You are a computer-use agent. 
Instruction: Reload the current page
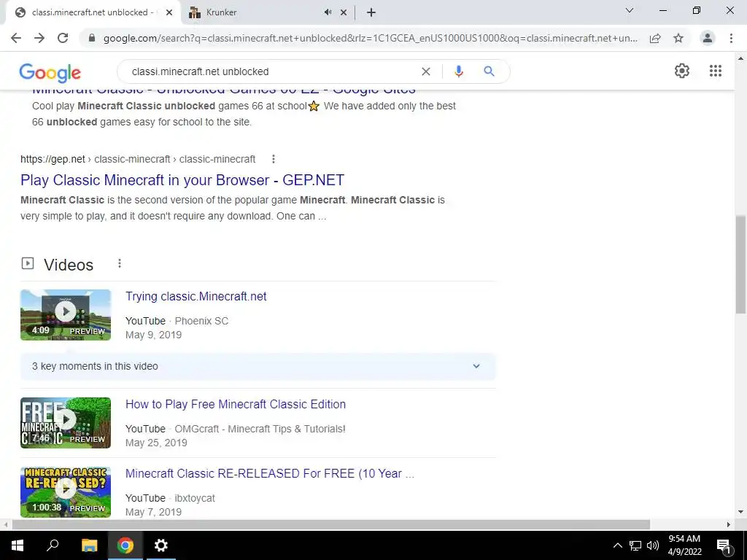63,38
